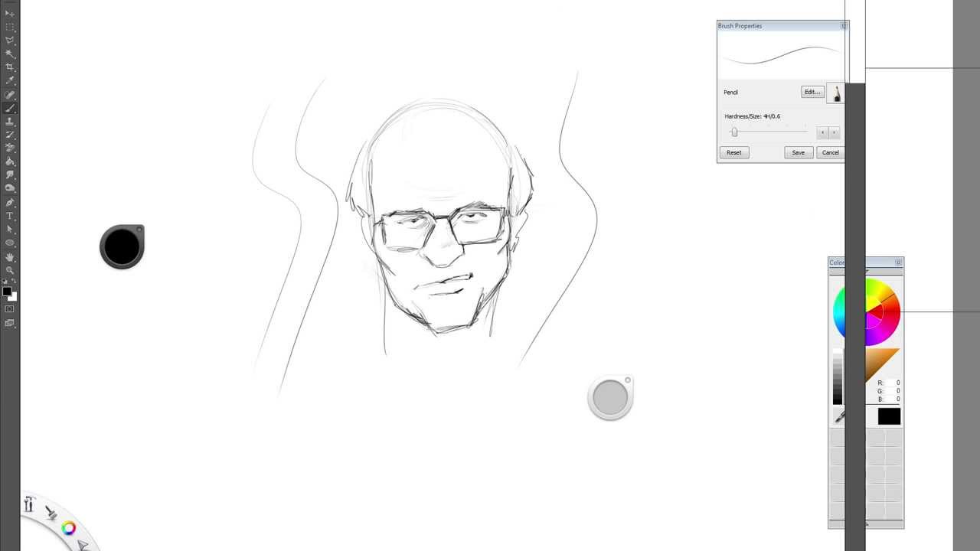Open the brush editor via the Edit button
980x551 pixels.
point(812,91)
